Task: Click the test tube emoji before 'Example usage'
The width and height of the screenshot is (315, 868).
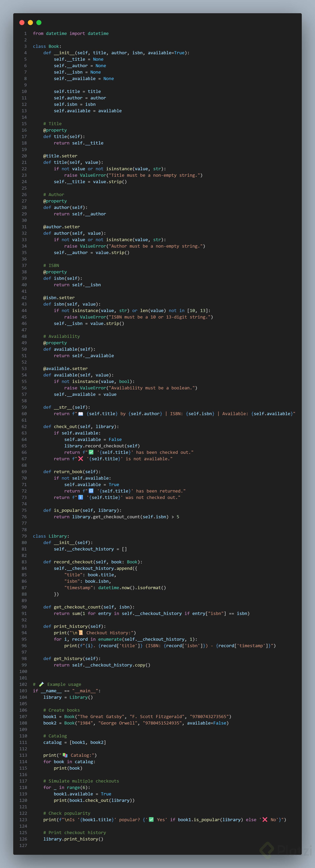Action: click(41, 684)
